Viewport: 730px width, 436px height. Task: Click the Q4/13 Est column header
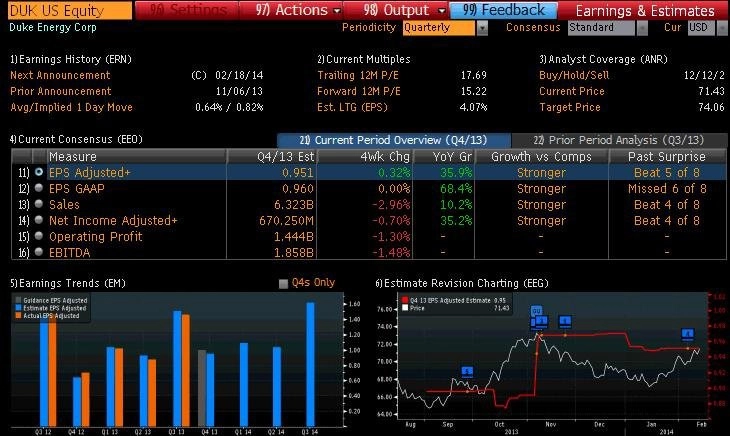[272, 156]
